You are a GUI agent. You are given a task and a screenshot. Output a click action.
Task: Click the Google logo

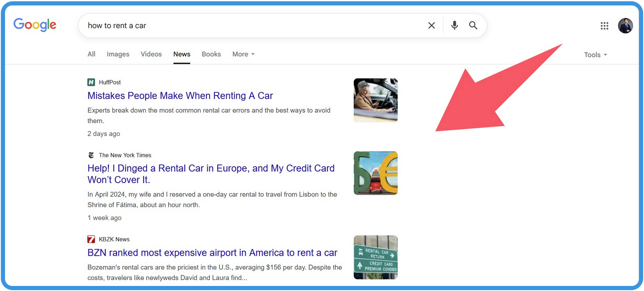coord(35,25)
